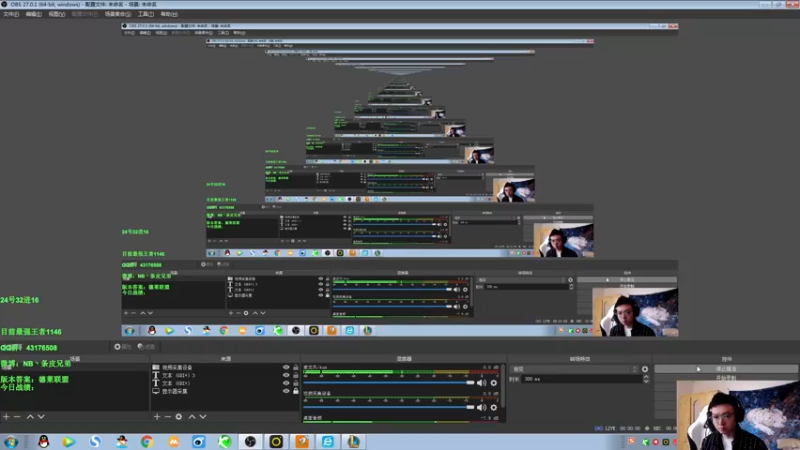The image size is (800, 450).
Task: Open the Windows Start menu
Action: coord(11,442)
